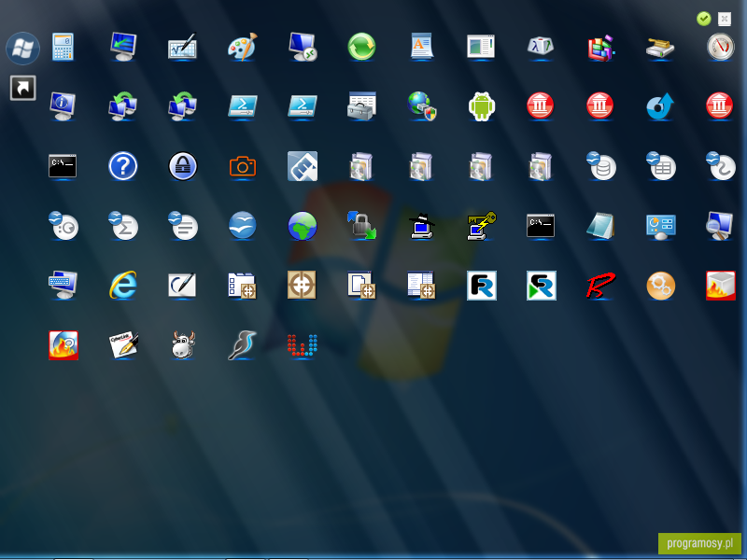Open the blue question mark Help icon
The width and height of the screenshot is (747, 560).
coord(123,166)
